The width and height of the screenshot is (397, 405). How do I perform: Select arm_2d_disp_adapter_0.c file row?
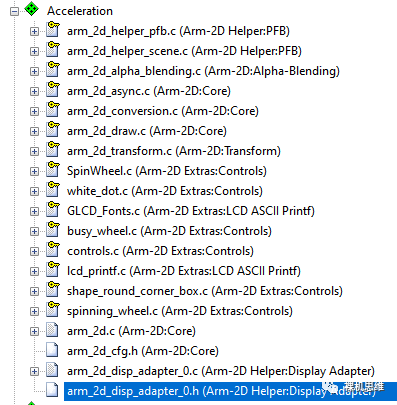coord(221,371)
